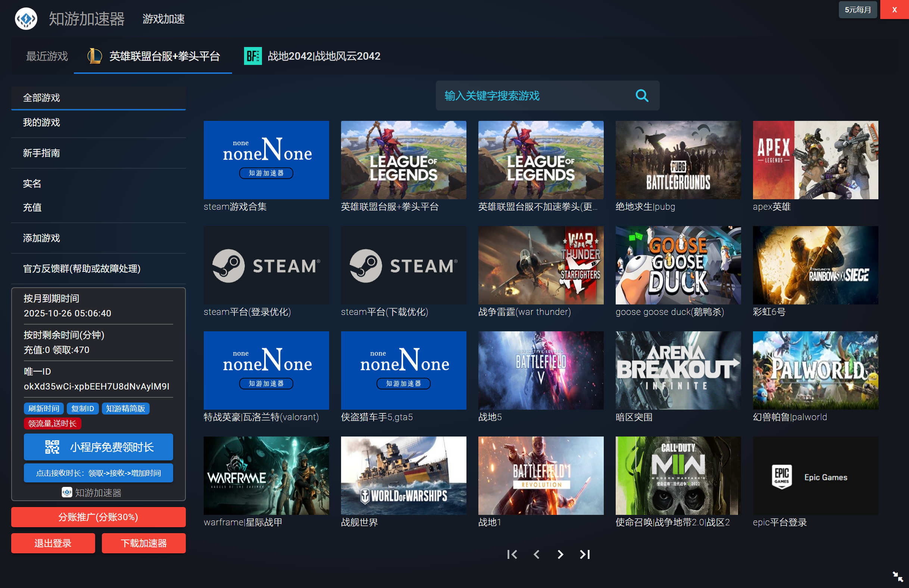
Task: Open 彩虹6号 thumbnail
Action: click(x=815, y=265)
